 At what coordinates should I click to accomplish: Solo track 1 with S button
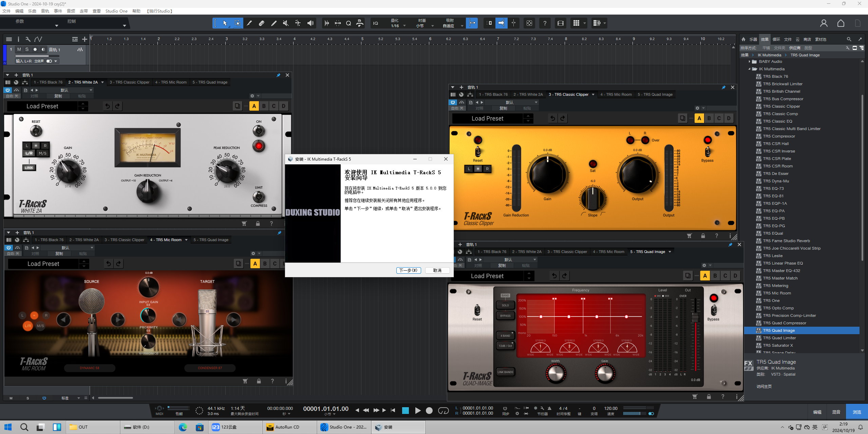pyautogui.click(x=27, y=50)
